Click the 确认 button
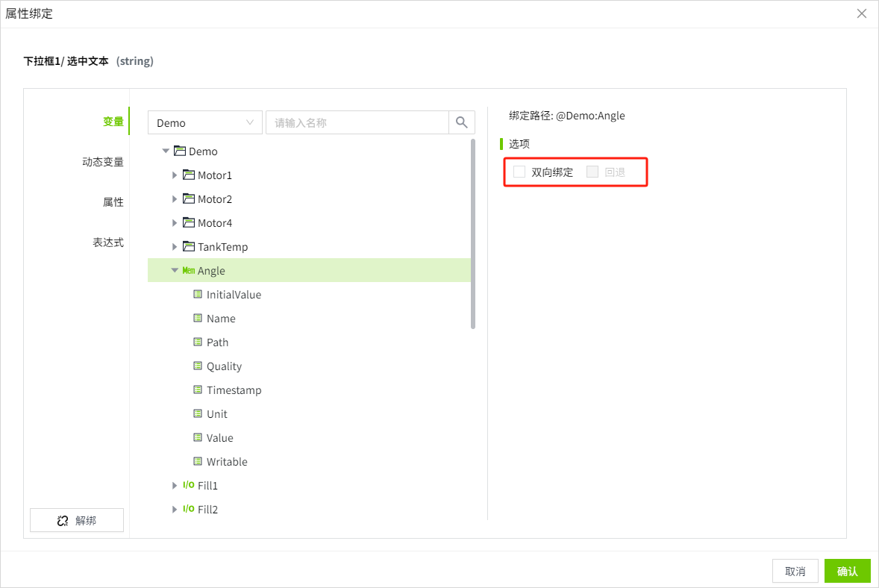The width and height of the screenshot is (879, 588). pyautogui.click(x=847, y=572)
